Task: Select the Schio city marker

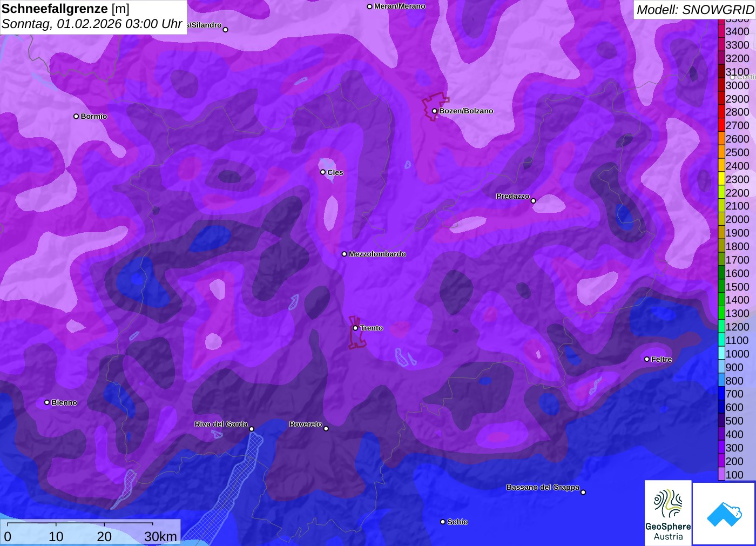Action: coord(443,522)
